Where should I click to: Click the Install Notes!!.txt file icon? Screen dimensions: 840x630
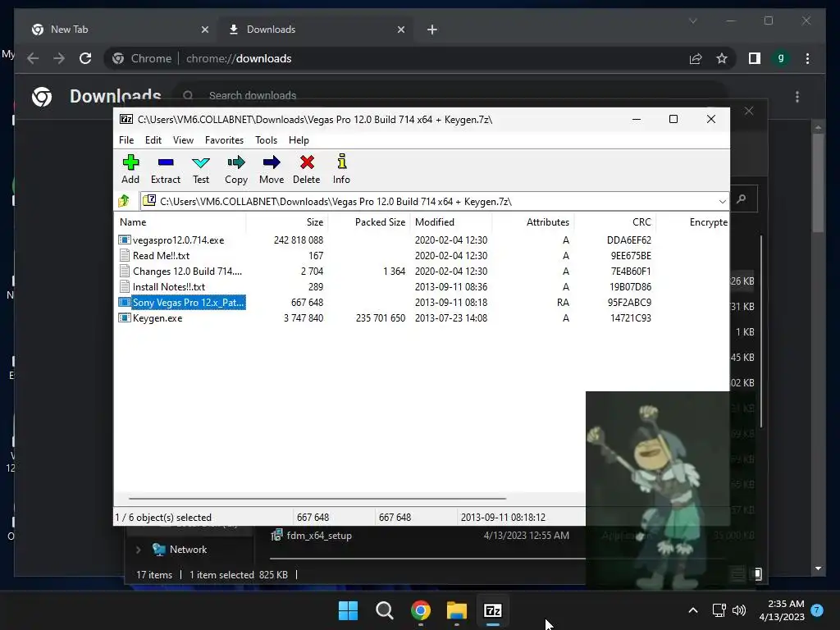tap(125, 286)
